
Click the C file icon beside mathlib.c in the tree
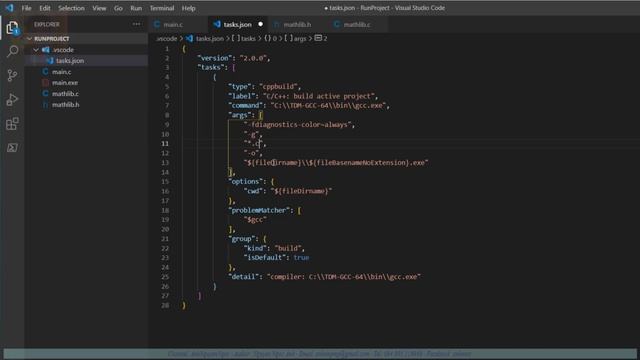[45, 93]
